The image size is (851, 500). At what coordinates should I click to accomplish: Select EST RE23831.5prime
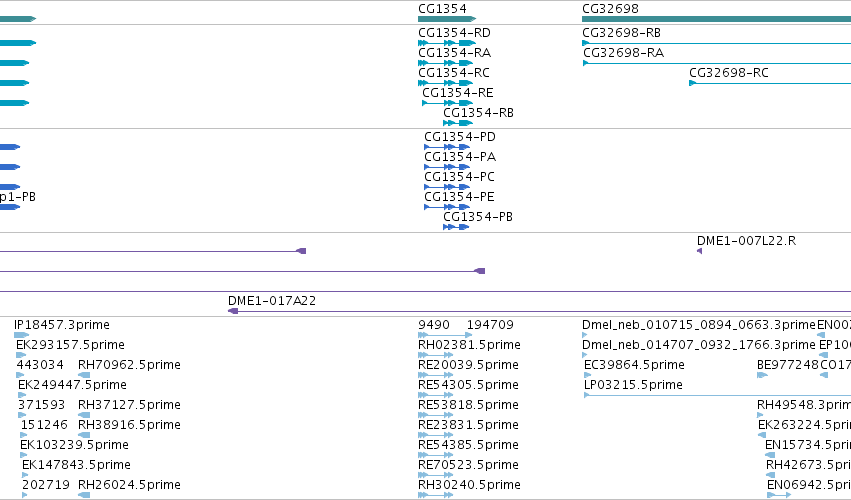click(468, 425)
